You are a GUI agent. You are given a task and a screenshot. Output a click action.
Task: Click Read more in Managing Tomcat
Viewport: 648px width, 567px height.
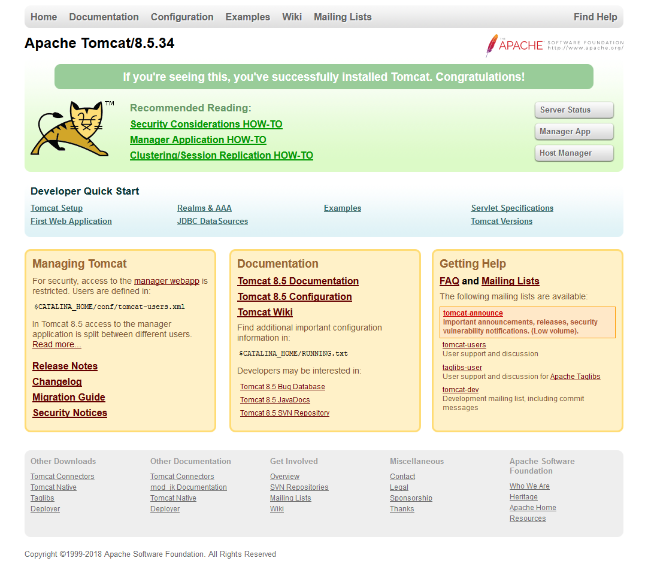tap(57, 344)
